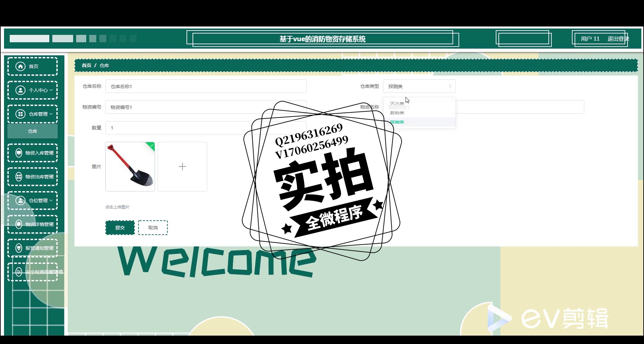
Task: Click 退出登录 to log out
Action: pyautogui.click(x=618, y=39)
